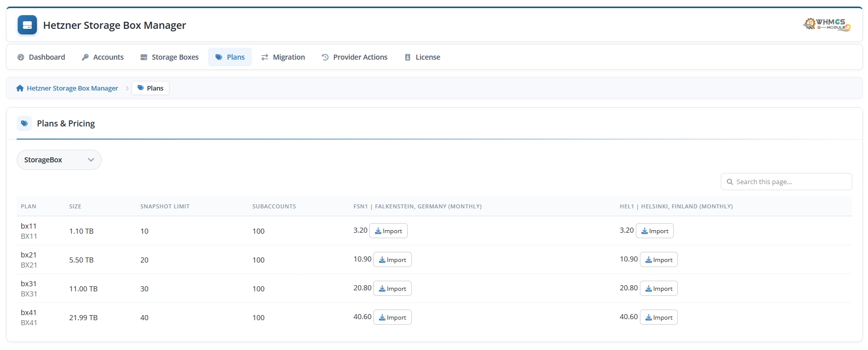Viewport: 868px width, 350px height.
Task: Click the HEL1 Helsinki column header
Action: pos(676,206)
